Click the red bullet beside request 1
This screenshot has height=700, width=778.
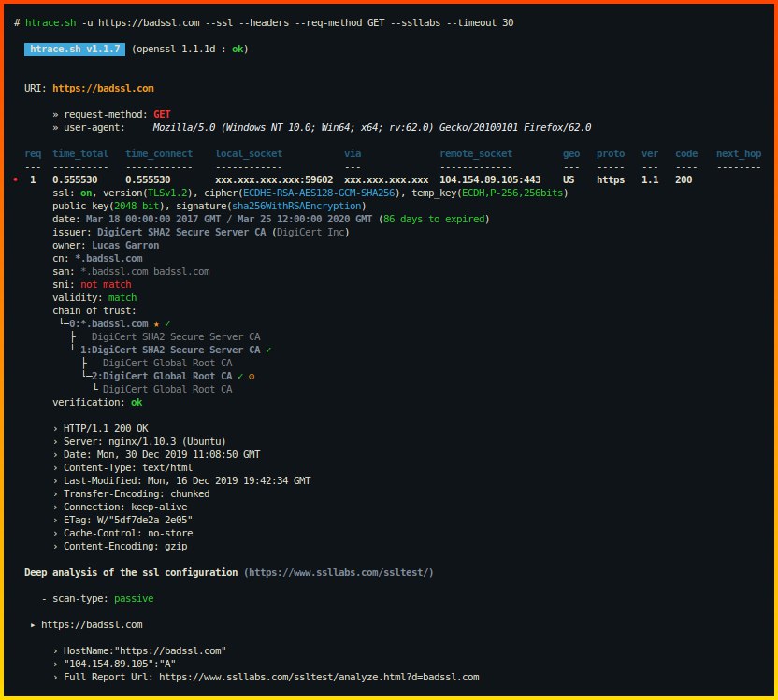16,179
